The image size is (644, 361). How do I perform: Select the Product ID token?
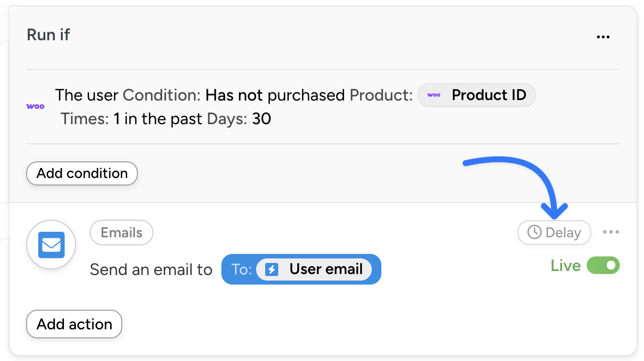(477, 95)
